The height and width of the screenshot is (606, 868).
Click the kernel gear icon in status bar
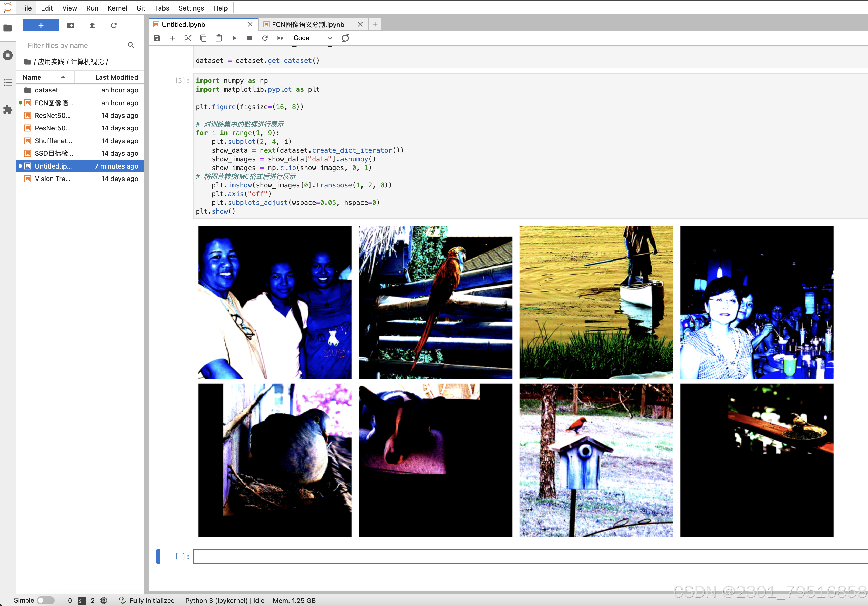[x=104, y=600]
